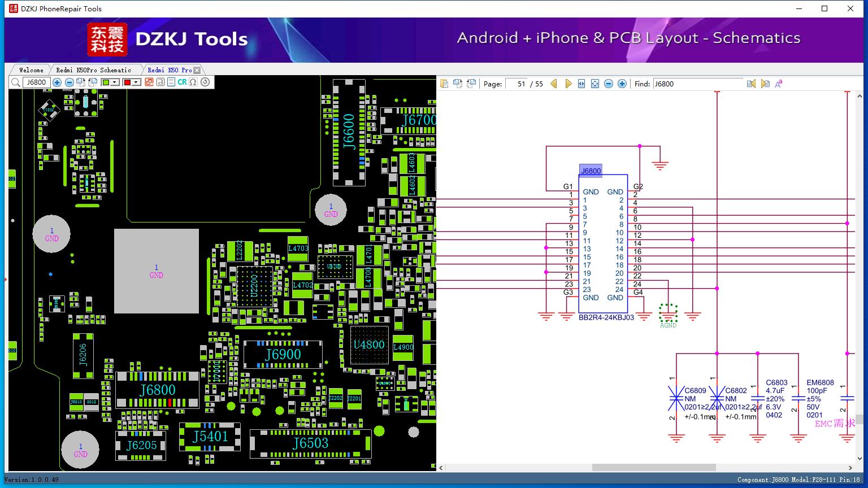Zoom in on the PCB layout view
868x488 pixels.
(x=57, y=82)
